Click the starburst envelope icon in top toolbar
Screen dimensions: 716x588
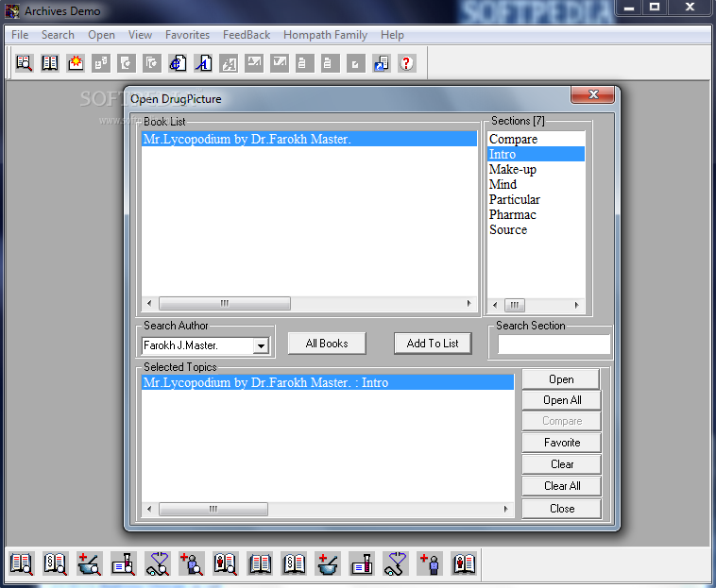pos(76,63)
